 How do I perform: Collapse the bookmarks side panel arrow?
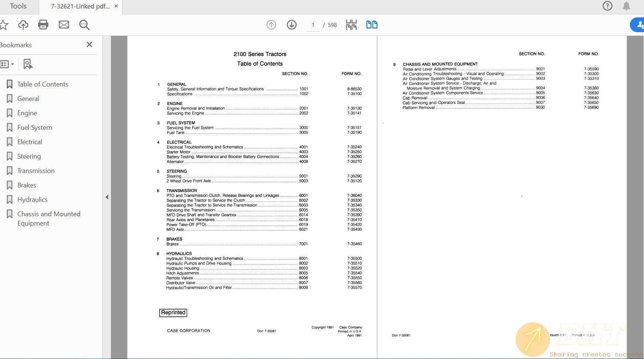(x=107, y=197)
